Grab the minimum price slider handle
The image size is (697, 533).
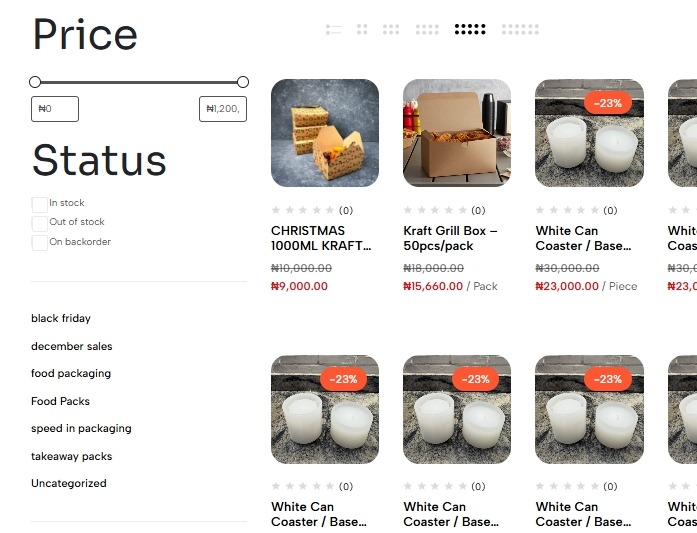pyautogui.click(x=35, y=82)
